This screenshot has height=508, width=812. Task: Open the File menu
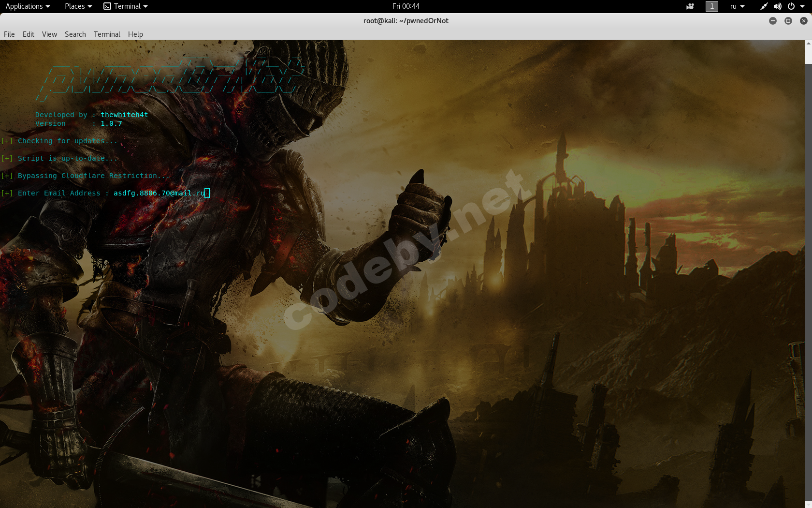(x=9, y=34)
